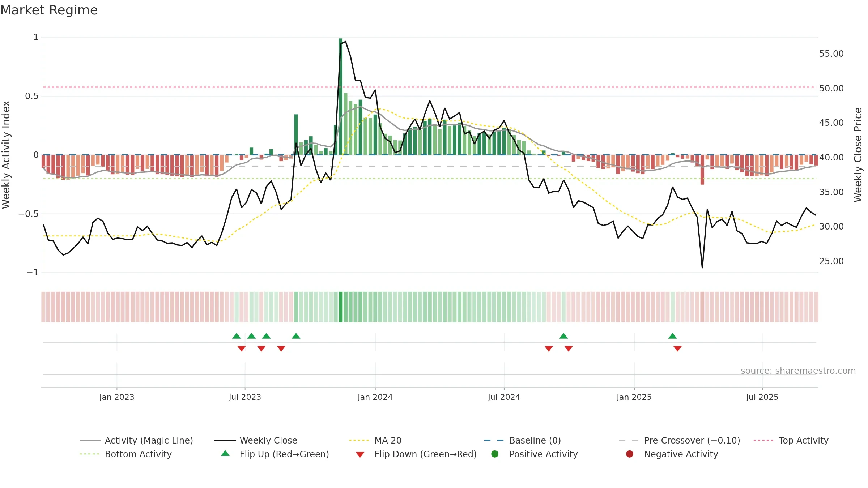The width and height of the screenshot is (868, 488).
Task: Click the green Positive Activity dot in legend
Action: pos(495,454)
